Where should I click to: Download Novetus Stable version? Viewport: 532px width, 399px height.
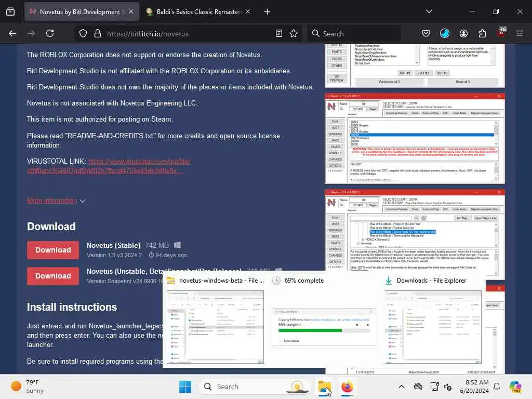pos(53,250)
